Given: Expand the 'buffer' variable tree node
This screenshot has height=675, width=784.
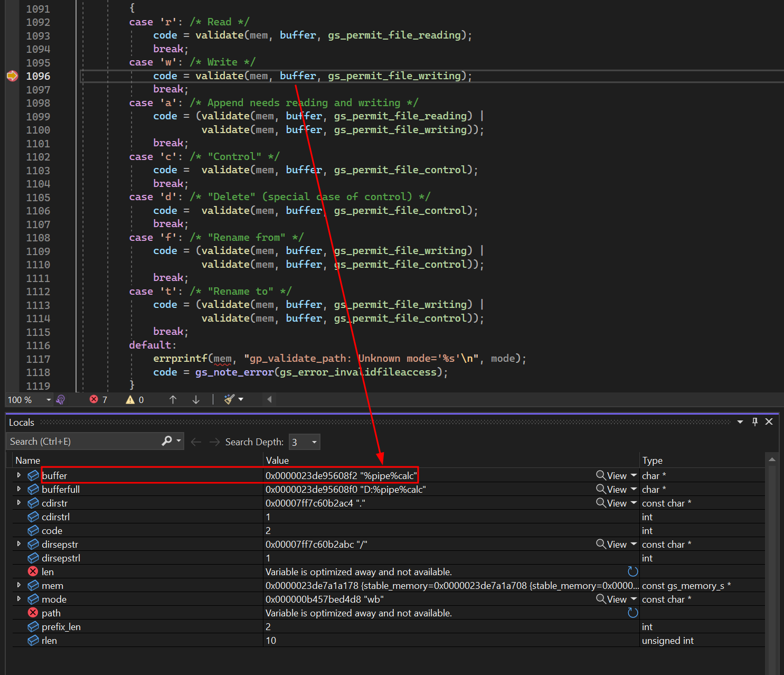Looking at the screenshot, I should 19,475.
